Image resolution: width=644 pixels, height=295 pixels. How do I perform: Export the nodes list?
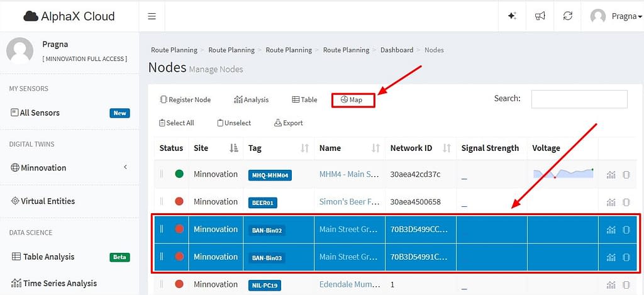point(288,123)
